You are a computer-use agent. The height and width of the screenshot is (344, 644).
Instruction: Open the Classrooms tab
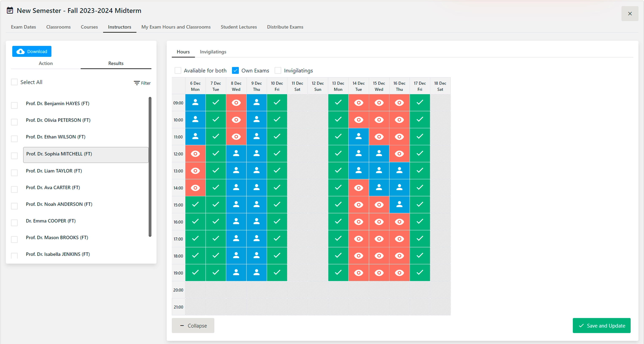pos(58,27)
